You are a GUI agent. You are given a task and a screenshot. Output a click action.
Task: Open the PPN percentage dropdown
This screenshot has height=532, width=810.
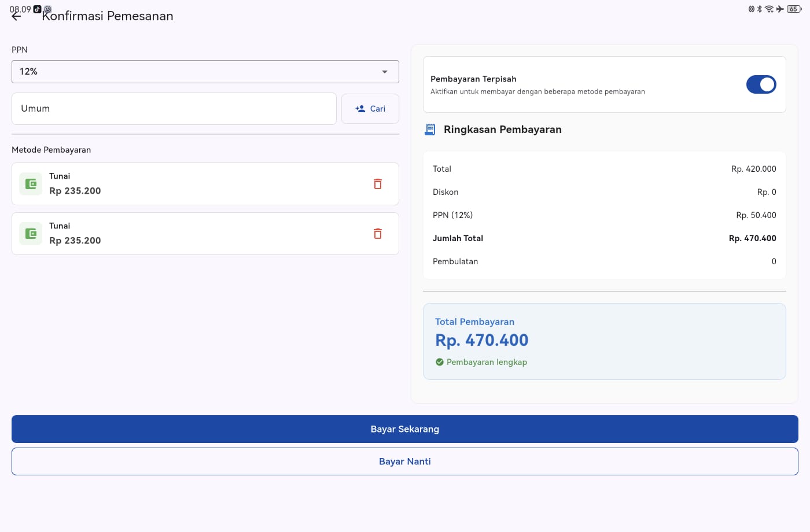point(205,71)
